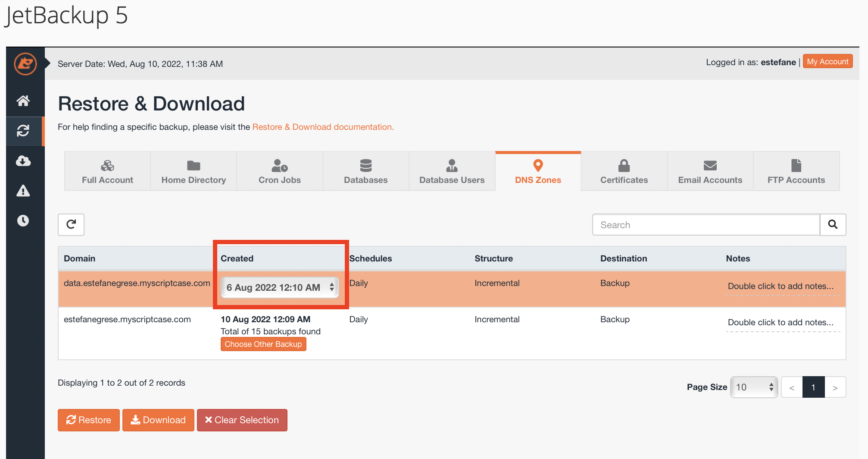The height and width of the screenshot is (459, 868).
Task: Open the Home dashboard sidebar icon
Action: [x=23, y=101]
